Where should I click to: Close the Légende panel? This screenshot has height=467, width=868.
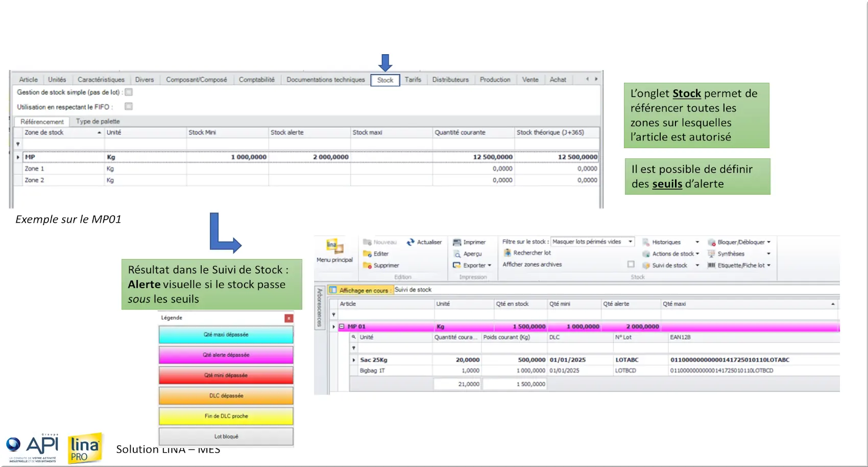click(288, 318)
